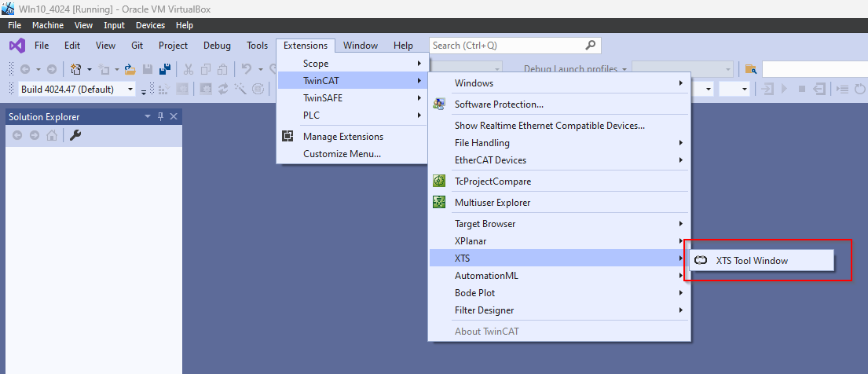Click the Solution Explorer Home icon

pyautogui.click(x=52, y=135)
